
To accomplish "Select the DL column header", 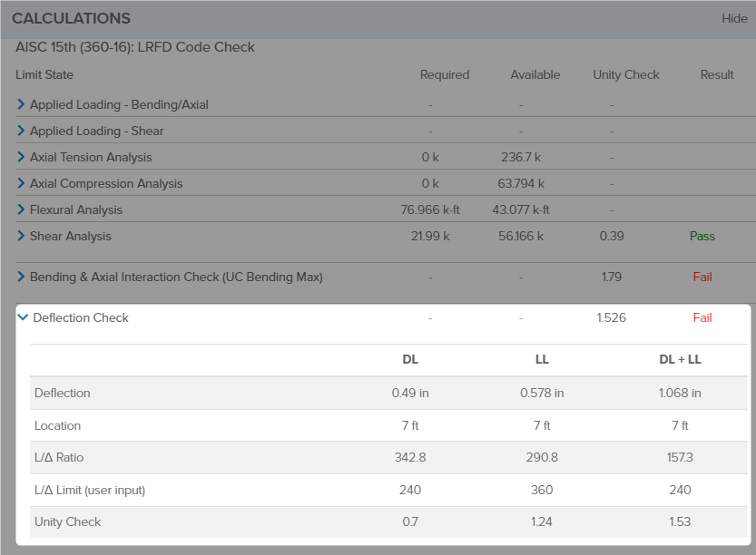I will tap(410, 359).
